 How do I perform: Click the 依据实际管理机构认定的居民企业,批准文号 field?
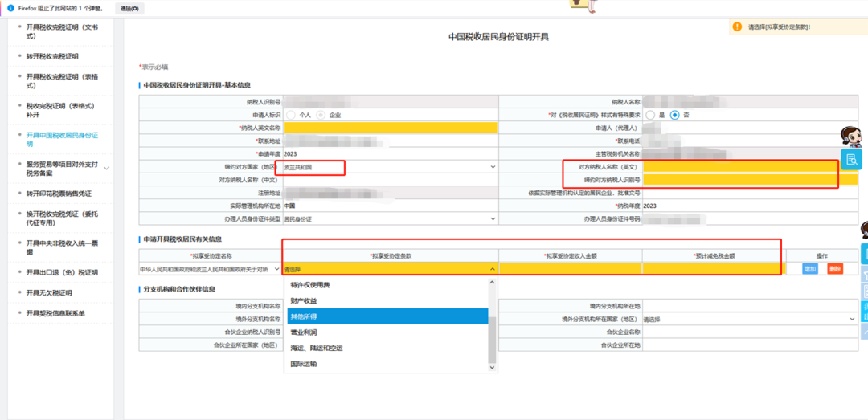(x=750, y=193)
